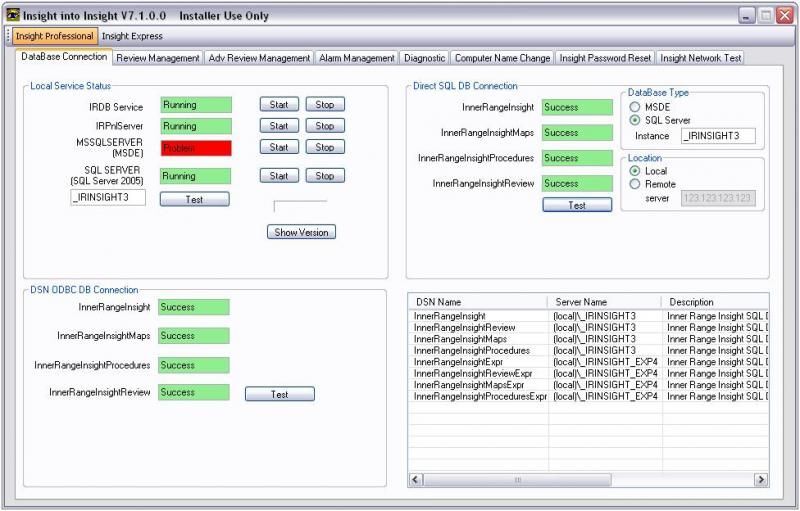The width and height of the screenshot is (800, 511).
Task: Select the SQL Server database type
Action: (635, 120)
